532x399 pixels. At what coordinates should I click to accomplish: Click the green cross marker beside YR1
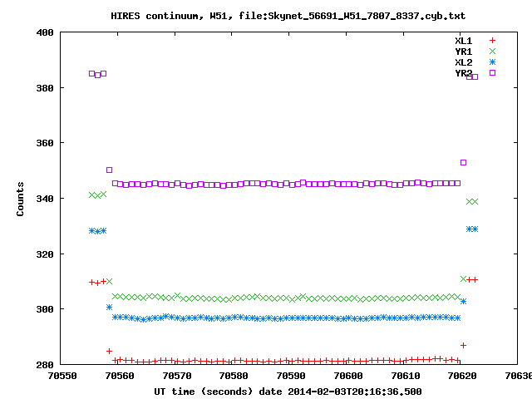pos(492,52)
